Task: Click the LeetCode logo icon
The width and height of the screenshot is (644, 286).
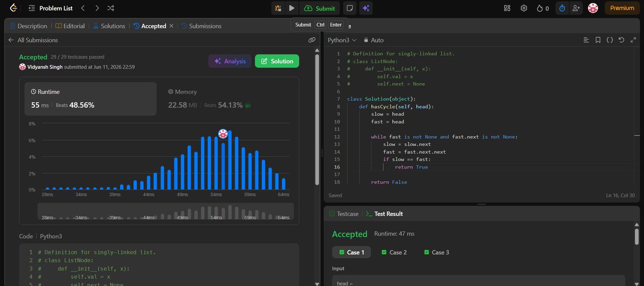Action: 12,8
